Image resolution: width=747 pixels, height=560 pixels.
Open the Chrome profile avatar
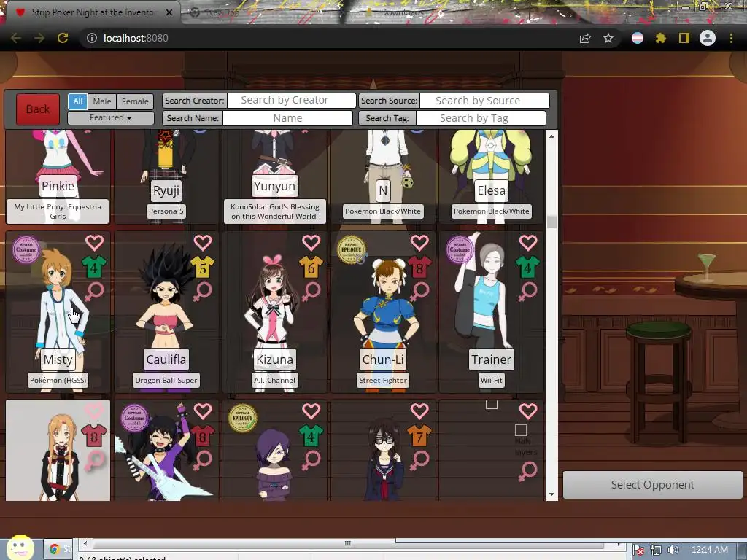(x=708, y=38)
